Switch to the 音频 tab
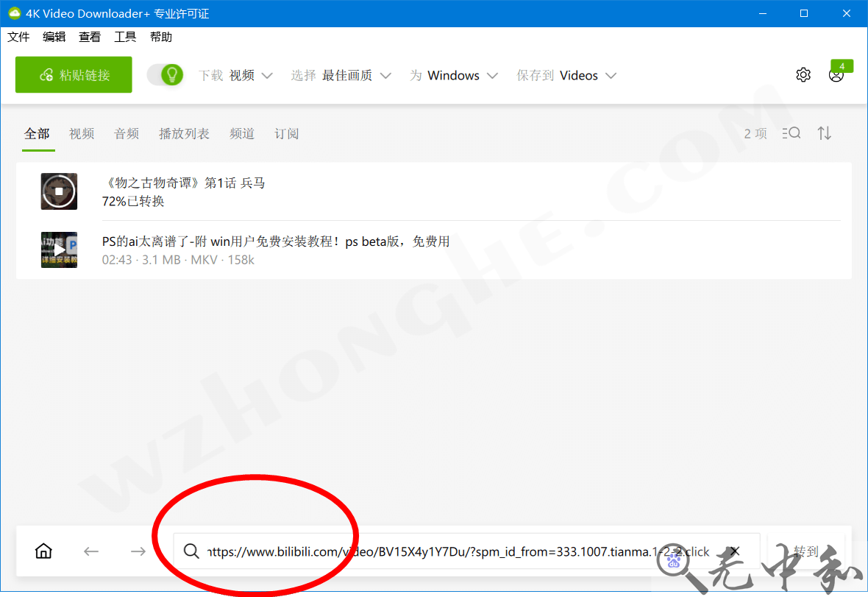The height and width of the screenshot is (597, 868). click(x=126, y=133)
